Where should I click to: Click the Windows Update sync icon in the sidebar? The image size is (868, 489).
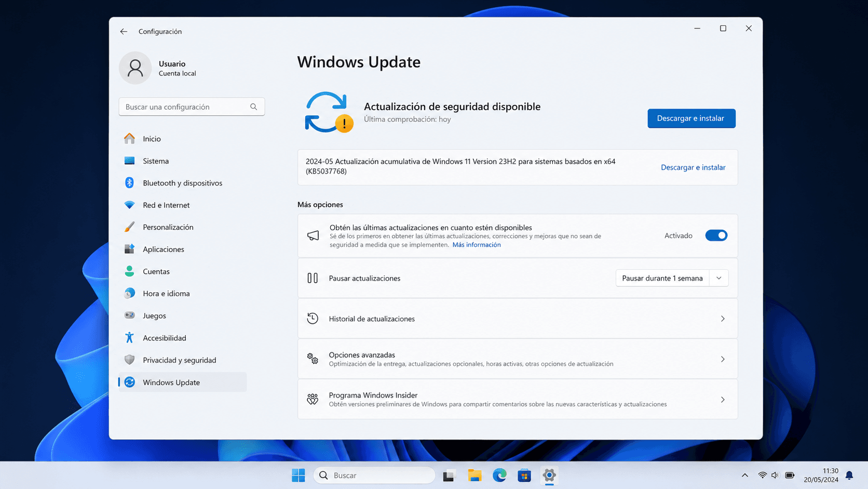pos(129,382)
